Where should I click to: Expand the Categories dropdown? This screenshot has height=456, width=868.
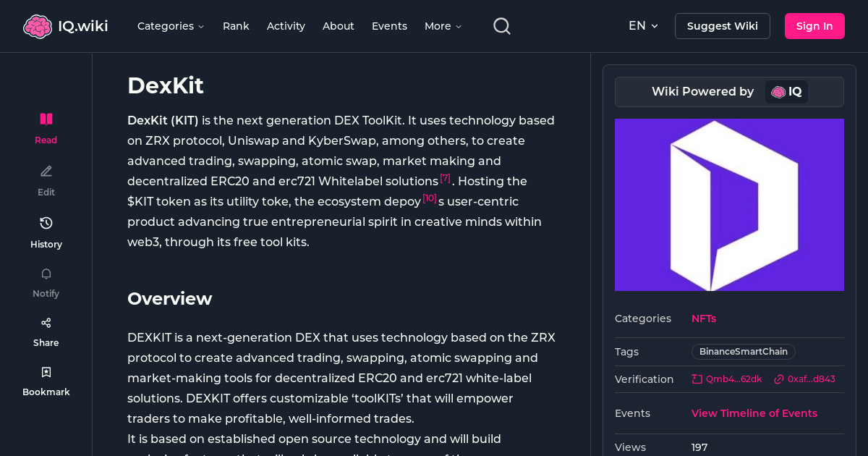tap(171, 26)
